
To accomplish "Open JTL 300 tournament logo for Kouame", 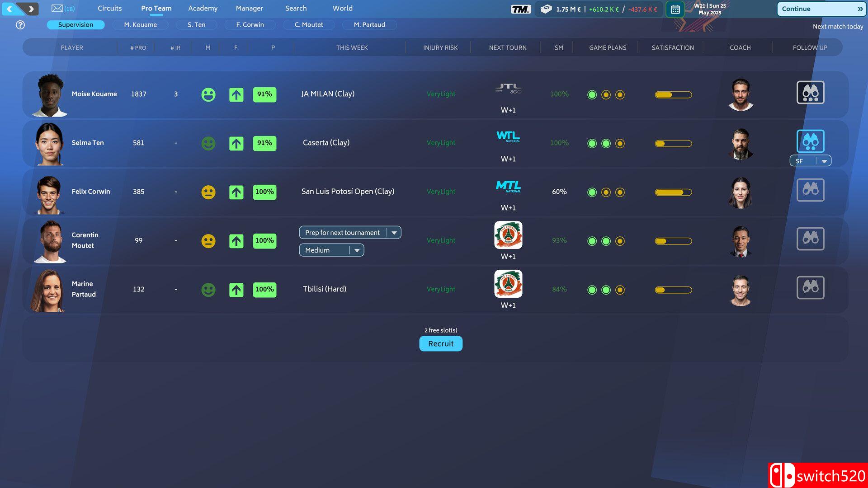I will [508, 89].
